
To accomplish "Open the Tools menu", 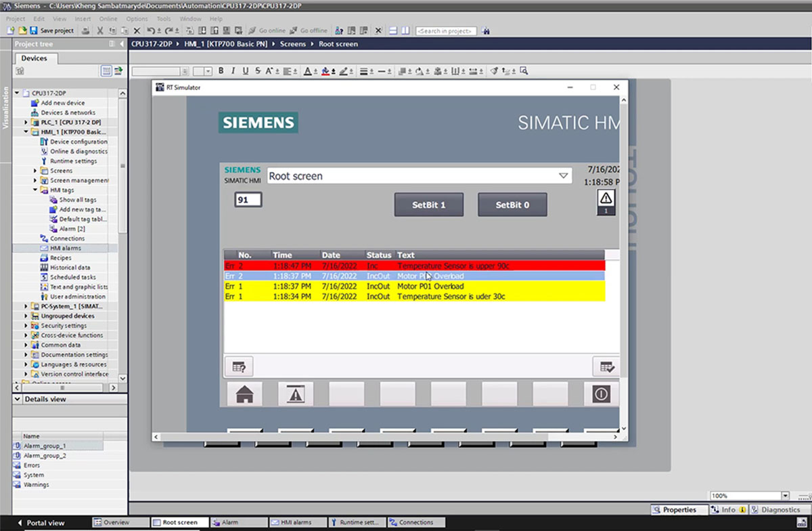I will [164, 19].
